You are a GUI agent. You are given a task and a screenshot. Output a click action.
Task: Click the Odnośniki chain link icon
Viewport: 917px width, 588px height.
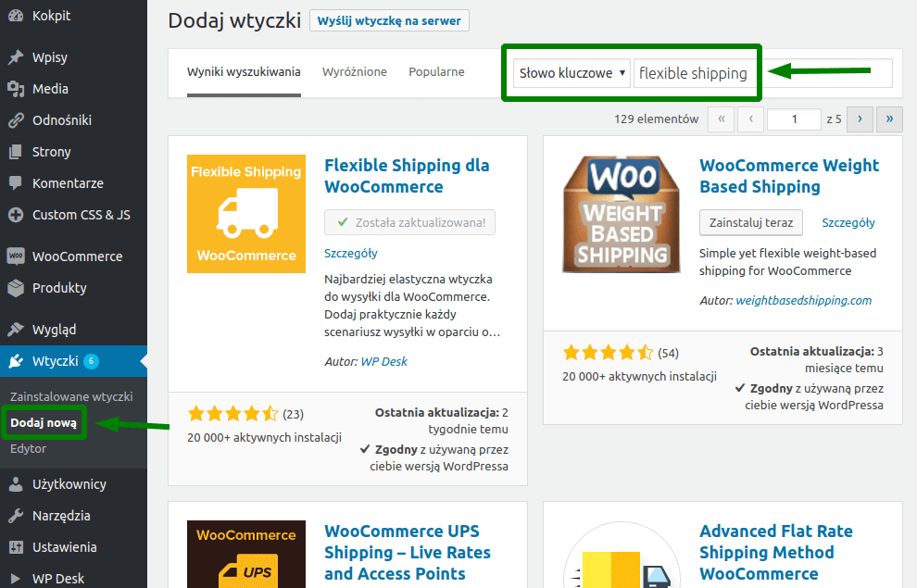tap(16, 120)
